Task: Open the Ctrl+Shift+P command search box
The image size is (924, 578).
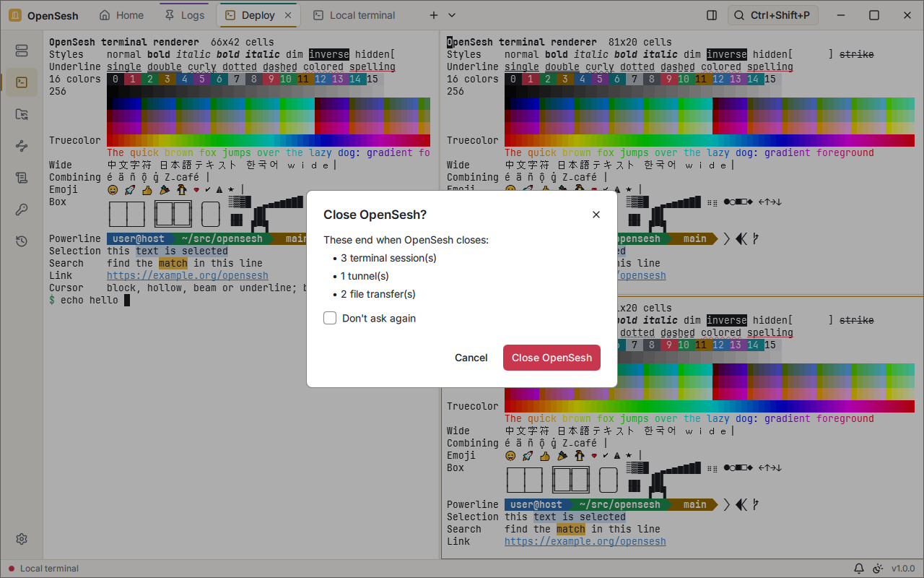Action: pyautogui.click(x=772, y=15)
